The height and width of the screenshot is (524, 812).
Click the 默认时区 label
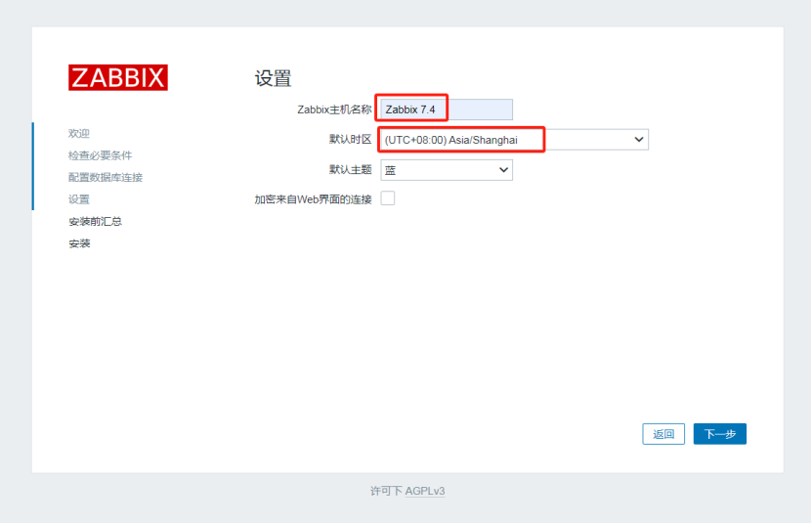point(351,139)
